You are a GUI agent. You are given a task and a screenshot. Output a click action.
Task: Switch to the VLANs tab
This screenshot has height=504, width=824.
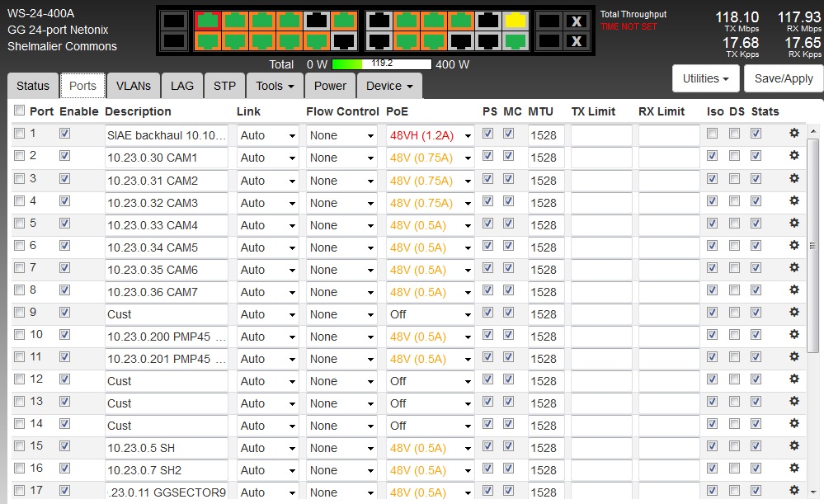click(x=134, y=86)
